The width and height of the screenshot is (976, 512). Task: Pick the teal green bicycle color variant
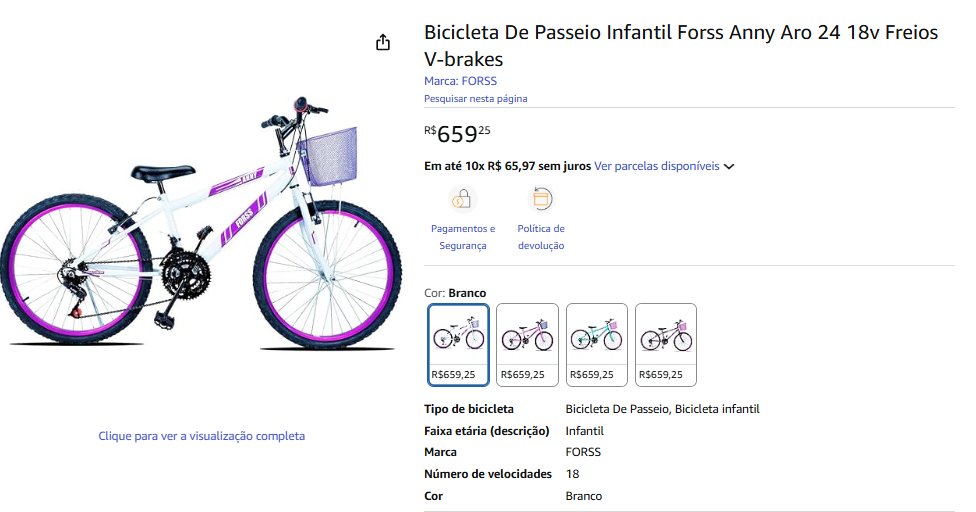tap(596, 344)
